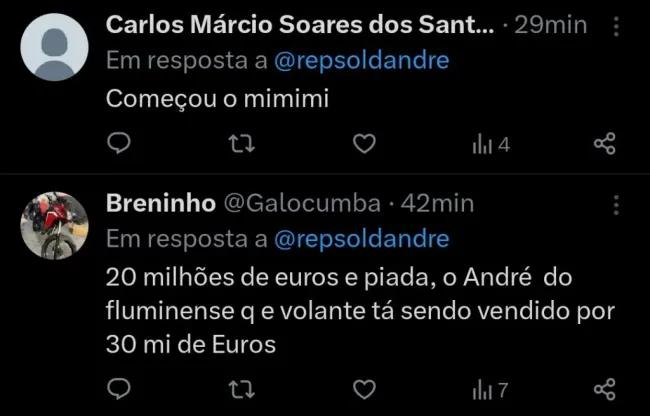This screenshot has width=650, height=416.
Task: Share Breninho's tweet
Action: coord(604,388)
